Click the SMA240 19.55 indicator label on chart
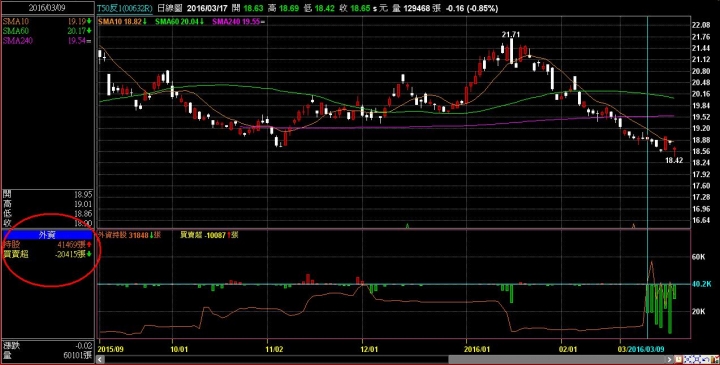Image resolution: width=720 pixels, height=365 pixels. point(238,22)
